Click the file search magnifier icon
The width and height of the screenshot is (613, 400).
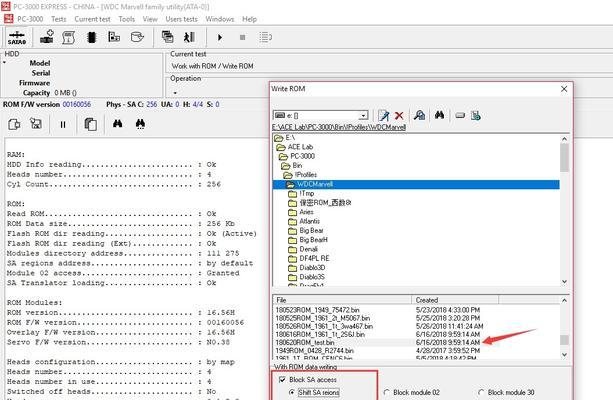419,115
